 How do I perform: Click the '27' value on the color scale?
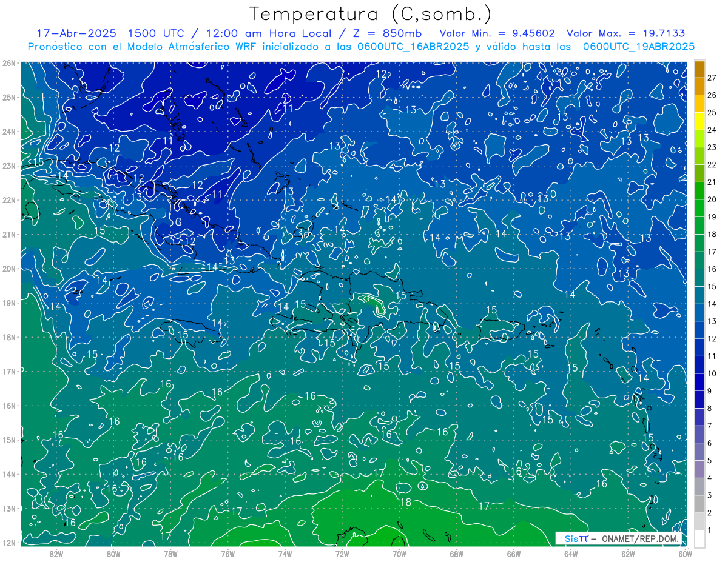[x=712, y=78]
